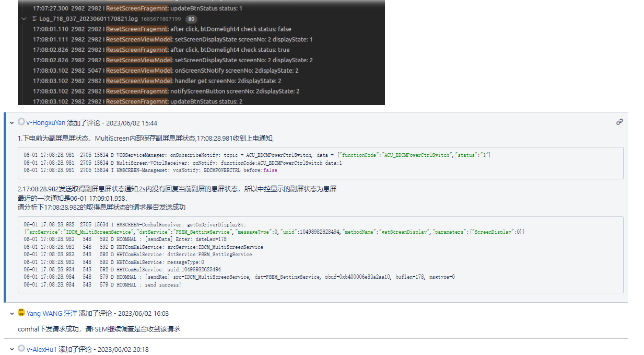Click log line 'btDomelight4 check status: true'
The image size is (644, 355).
161,50
